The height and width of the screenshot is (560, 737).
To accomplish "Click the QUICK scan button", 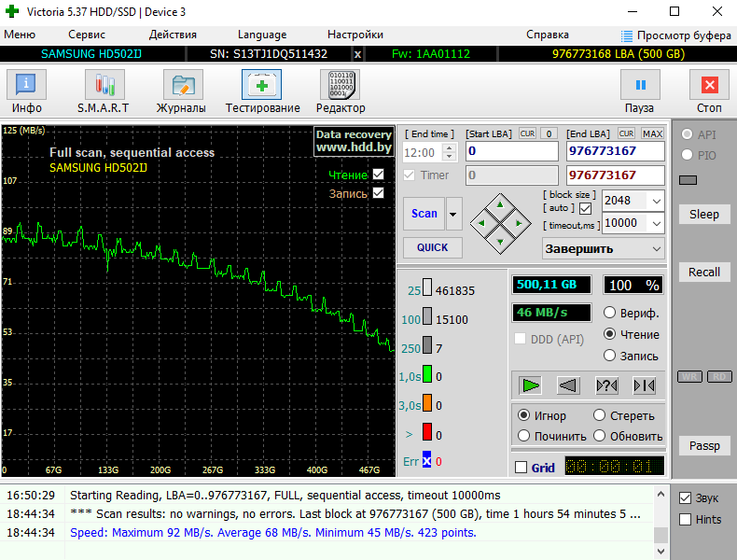I will point(432,247).
